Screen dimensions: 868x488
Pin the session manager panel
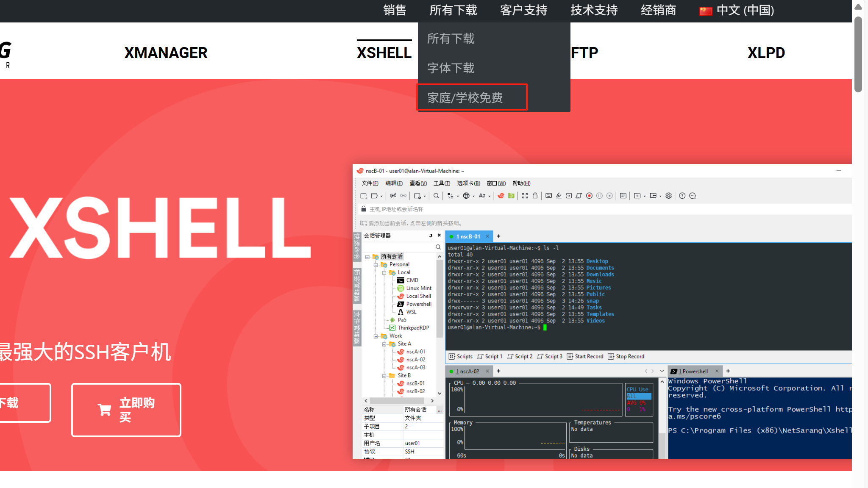[x=431, y=236]
